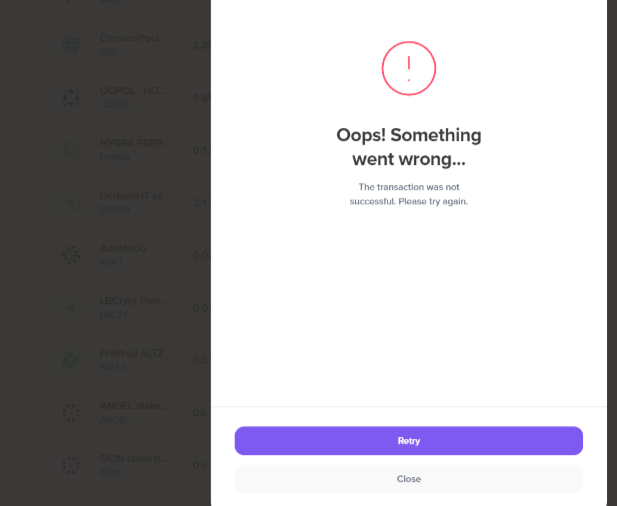617x506 pixels.
Task: Click the ANGEL stake pool icon
Action: (71, 412)
